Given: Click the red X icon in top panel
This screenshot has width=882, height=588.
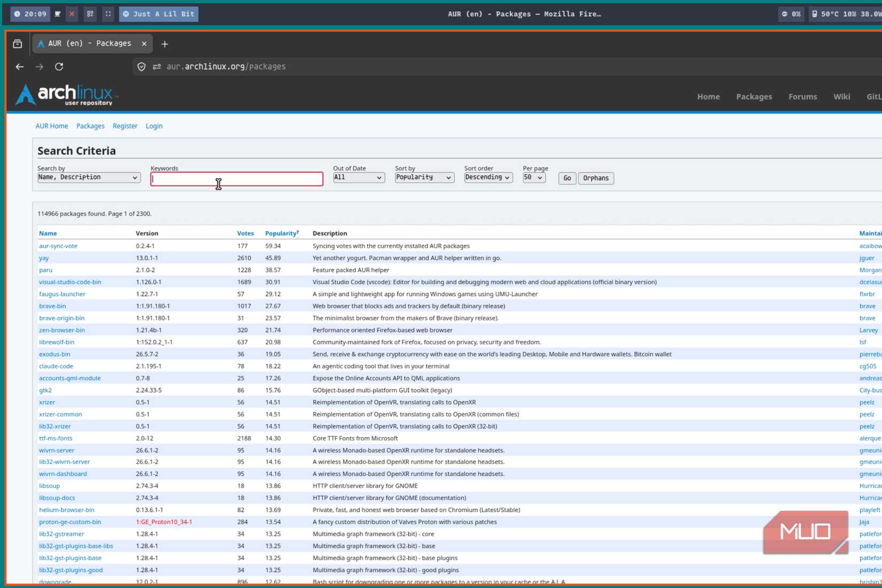Looking at the screenshot, I should [72, 14].
